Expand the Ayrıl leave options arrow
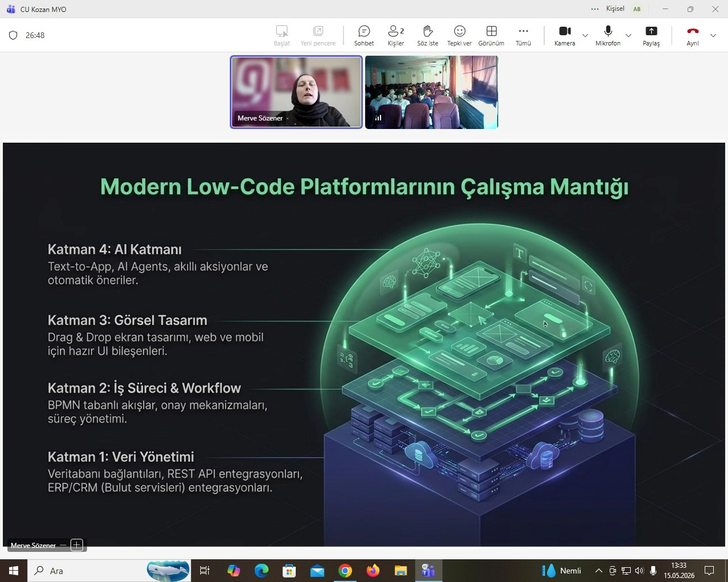Screen dimensions: 728x582 pyautogui.click(x=713, y=35)
